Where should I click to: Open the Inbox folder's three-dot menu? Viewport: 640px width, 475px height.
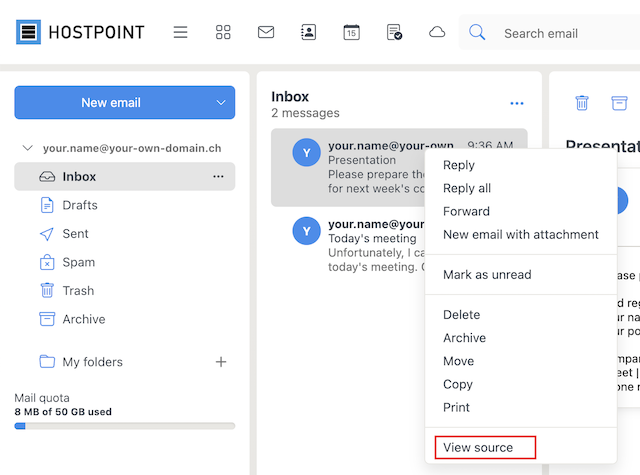pyautogui.click(x=218, y=176)
